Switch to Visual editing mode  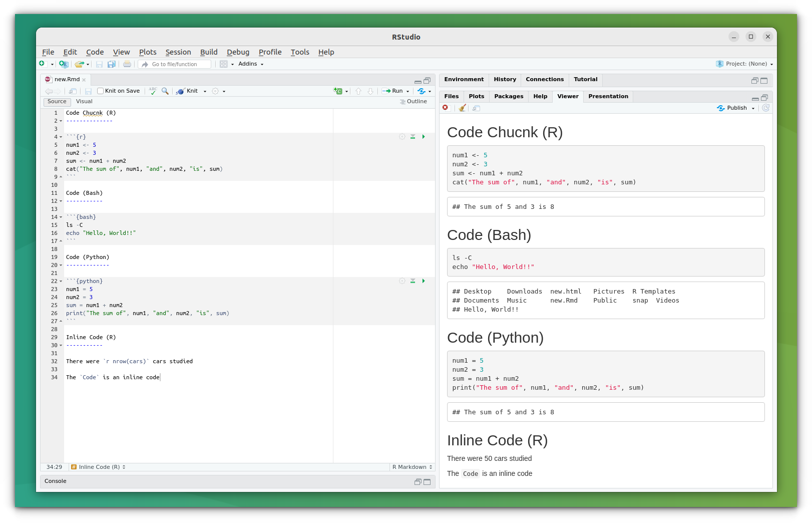click(84, 101)
